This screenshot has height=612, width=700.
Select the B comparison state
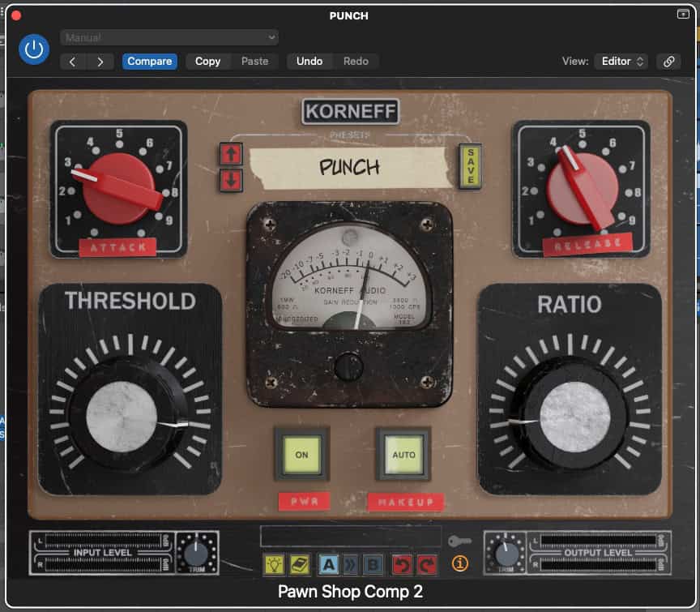click(373, 565)
